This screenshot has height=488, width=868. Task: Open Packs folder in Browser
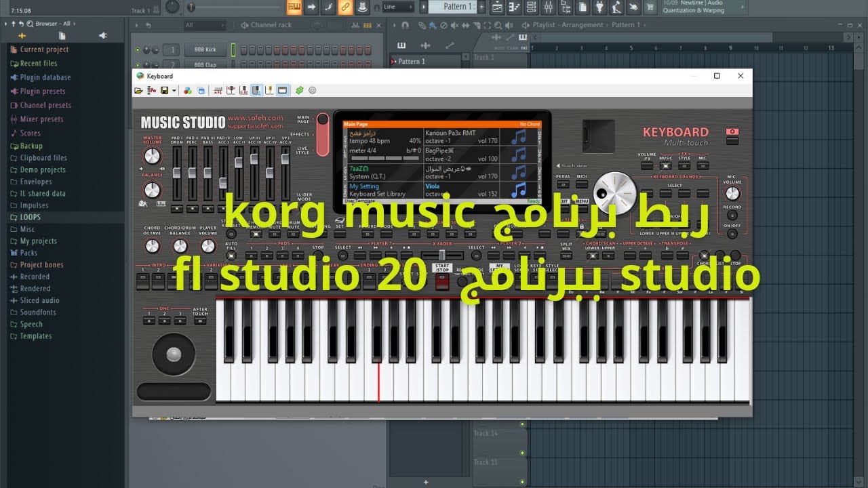pyautogui.click(x=28, y=253)
